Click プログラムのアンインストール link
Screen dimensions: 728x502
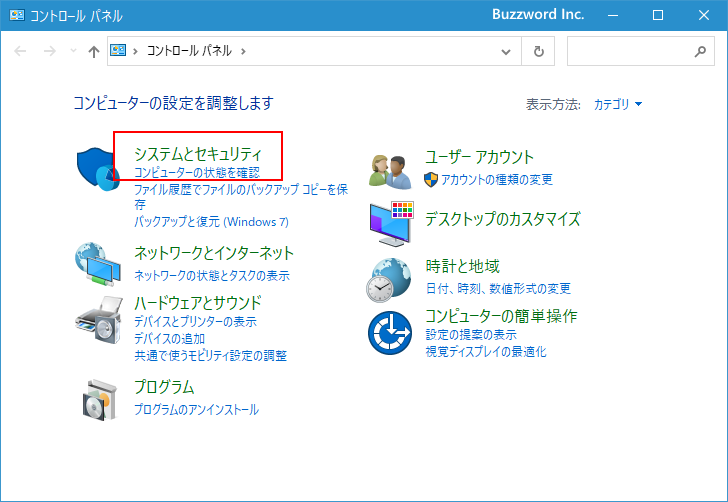tap(196, 410)
